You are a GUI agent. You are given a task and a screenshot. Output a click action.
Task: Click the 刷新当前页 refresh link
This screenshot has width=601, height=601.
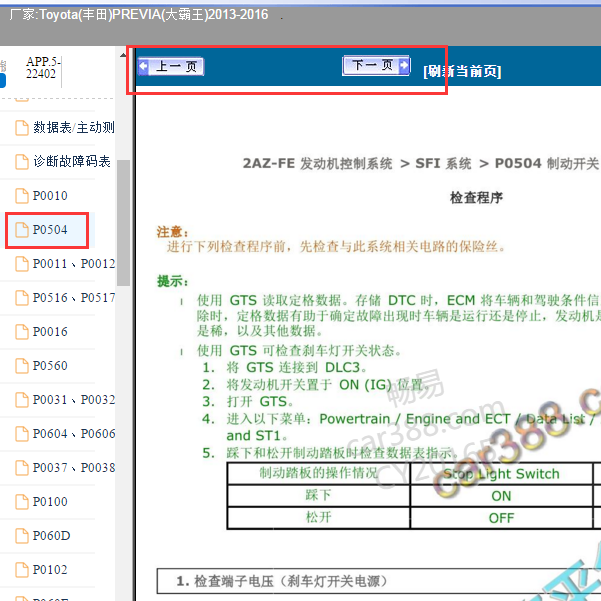tap(462, 71)
